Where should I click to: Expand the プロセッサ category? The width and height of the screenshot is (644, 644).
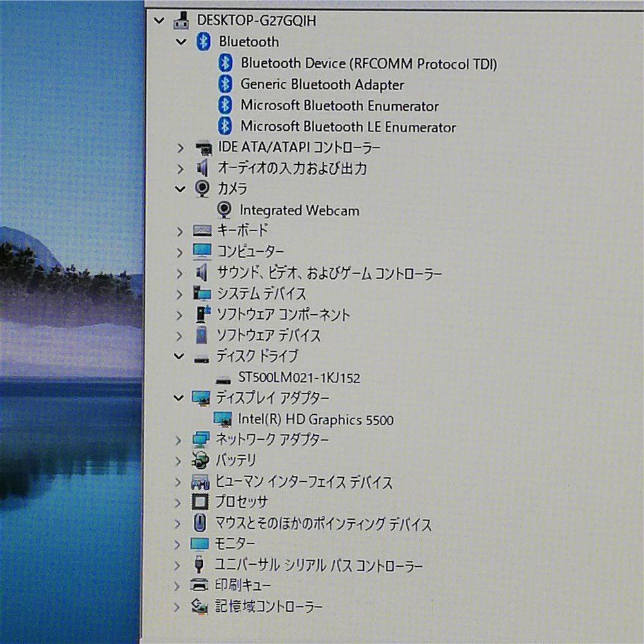(x=178, y=503)
